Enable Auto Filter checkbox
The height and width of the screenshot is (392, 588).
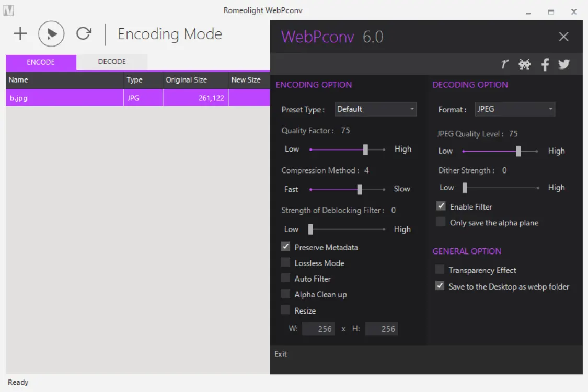click(x=286, y=278)
